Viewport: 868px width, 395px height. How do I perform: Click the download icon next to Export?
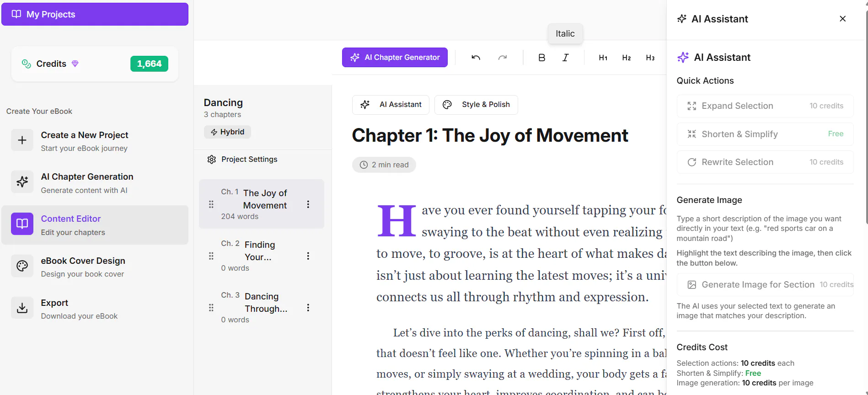click(x=22, y=308)
